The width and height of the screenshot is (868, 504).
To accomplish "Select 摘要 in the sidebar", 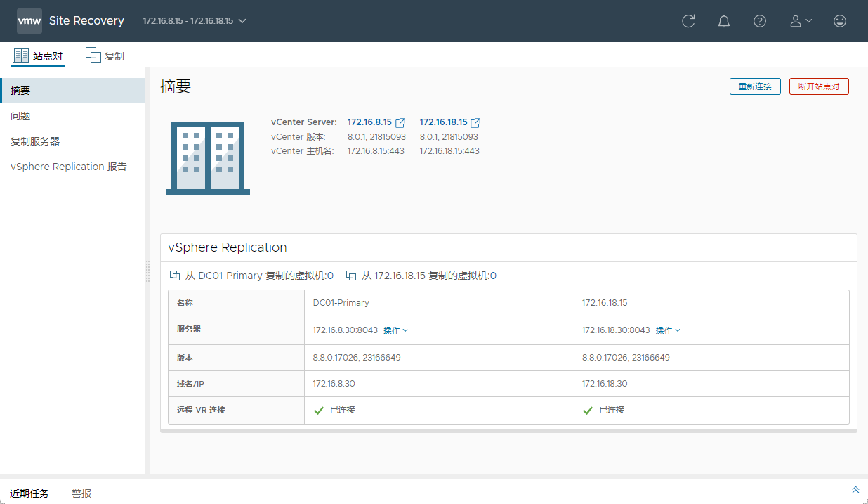I will 72,91.
